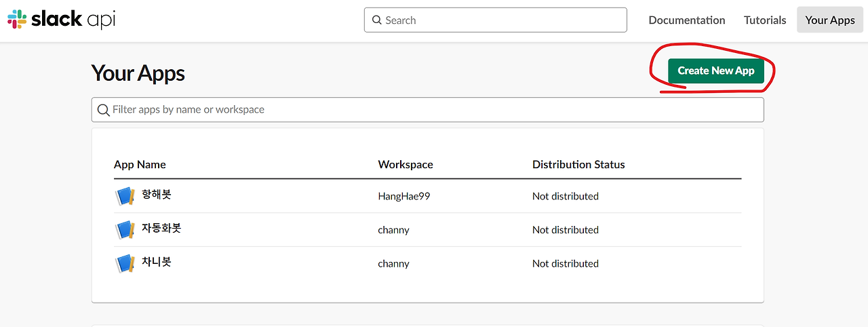Open the Documentation menu item
The height and width of the screenshot is (327, 868).
tap(686, 20)
